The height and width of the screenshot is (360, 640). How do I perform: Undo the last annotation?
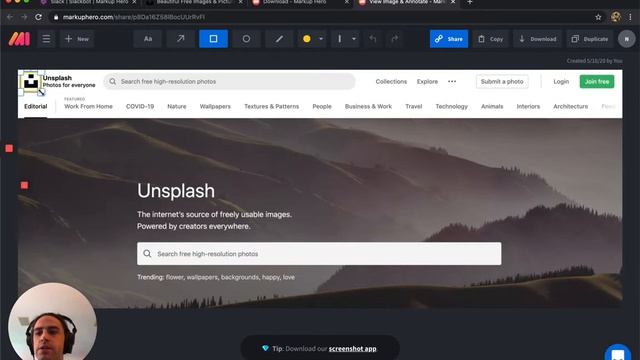[373, 39]
